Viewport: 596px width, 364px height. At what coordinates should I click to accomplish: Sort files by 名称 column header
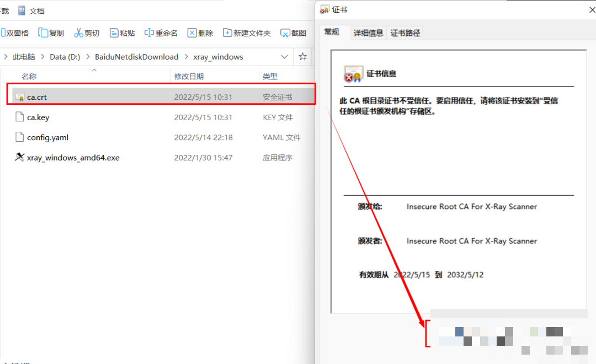29,76
